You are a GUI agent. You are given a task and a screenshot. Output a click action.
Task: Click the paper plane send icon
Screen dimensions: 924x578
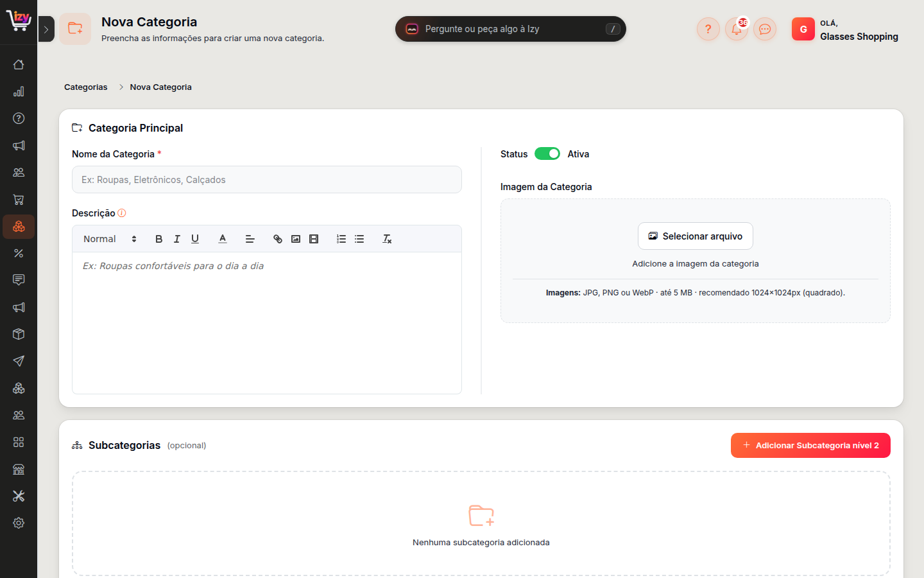19,361
